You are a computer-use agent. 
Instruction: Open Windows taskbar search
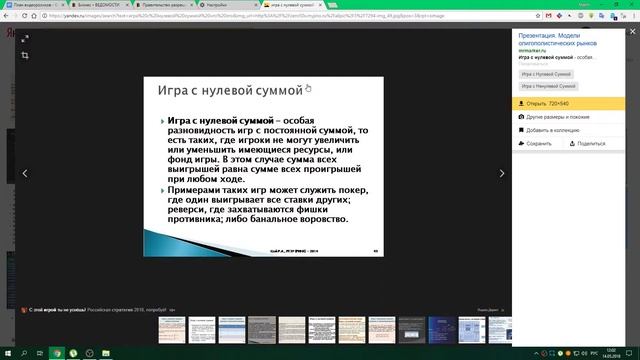click(24, 353)
